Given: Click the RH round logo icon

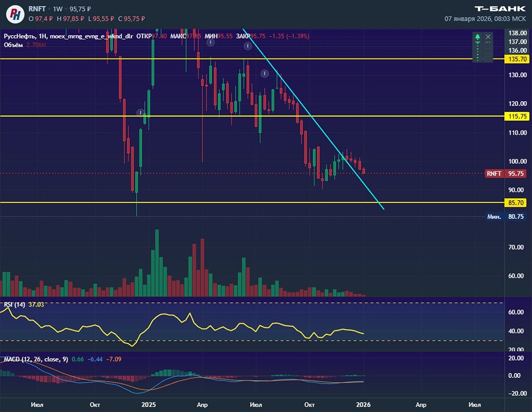Looking at the screenshot, I should [x=15, y=14].
